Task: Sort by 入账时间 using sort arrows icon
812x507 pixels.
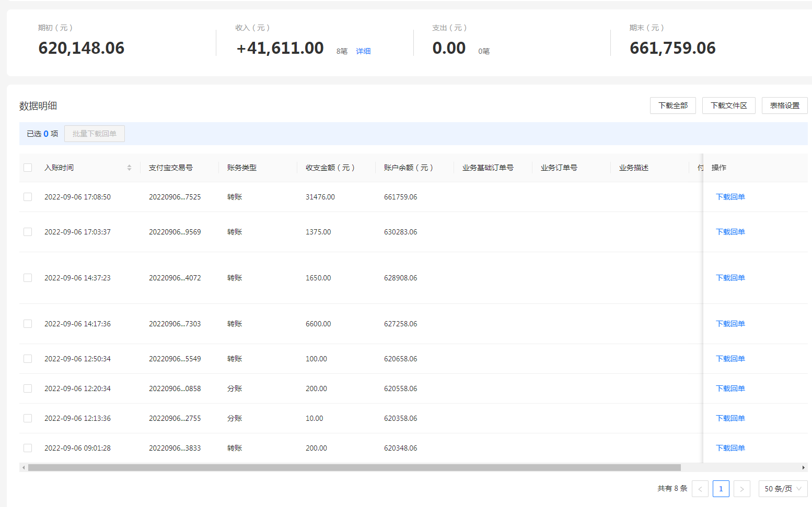Action: [x=129, y=168]
